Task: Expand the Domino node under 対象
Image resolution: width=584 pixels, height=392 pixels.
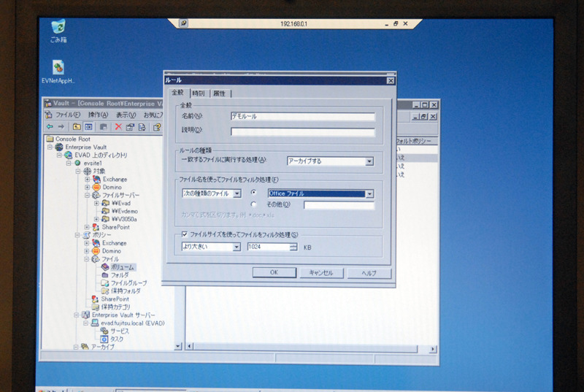Action: [x=88, y=188]
